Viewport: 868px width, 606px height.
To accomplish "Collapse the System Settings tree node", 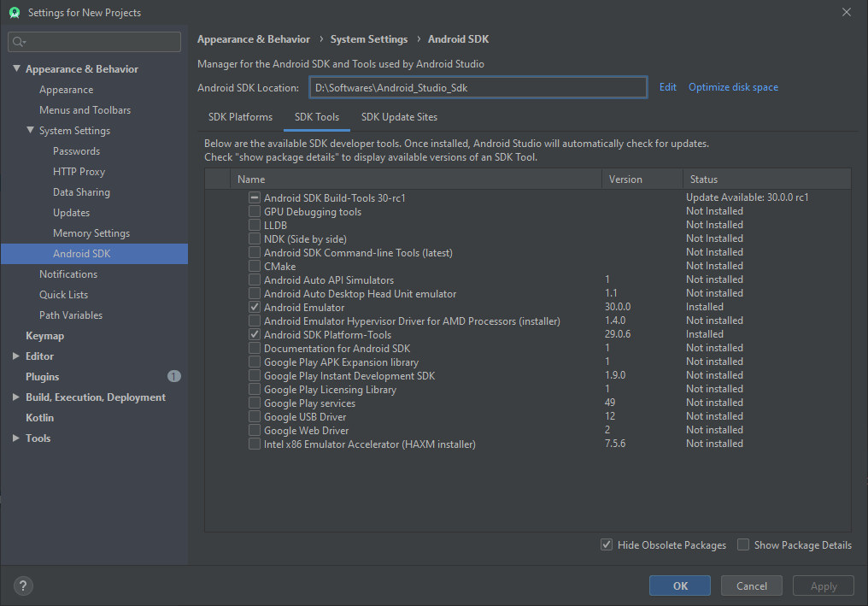I will coord(30,131).
